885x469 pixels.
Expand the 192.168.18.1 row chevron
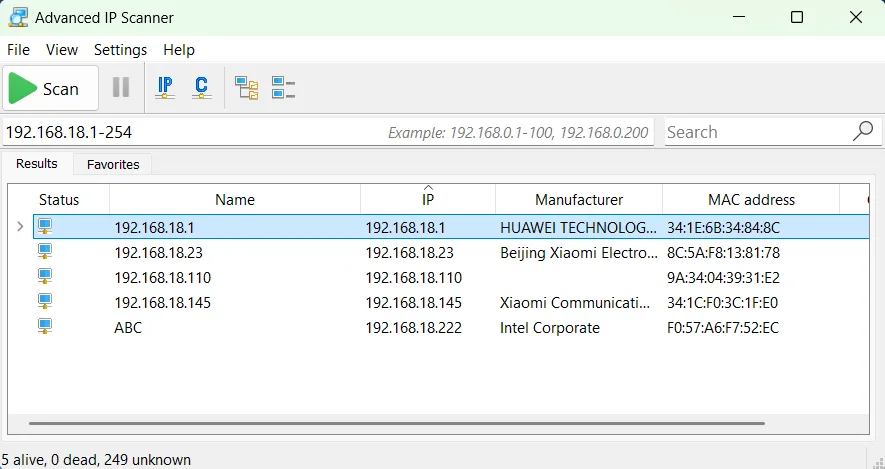[20, 227]
